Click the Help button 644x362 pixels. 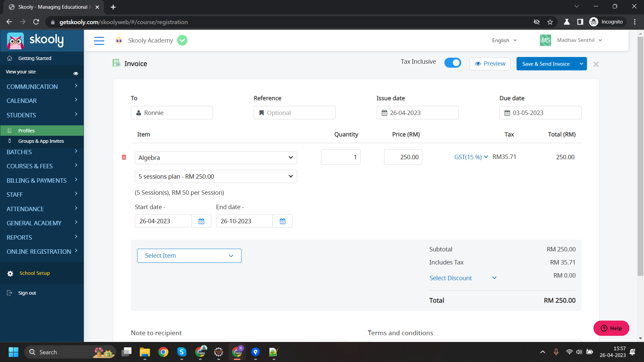pyautogui.click(x=611, y=328)
